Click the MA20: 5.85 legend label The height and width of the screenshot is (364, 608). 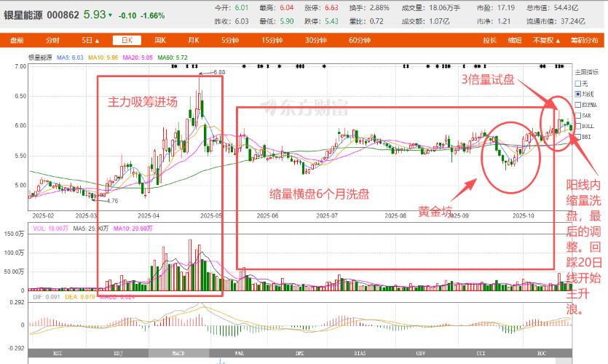[138, 58]
